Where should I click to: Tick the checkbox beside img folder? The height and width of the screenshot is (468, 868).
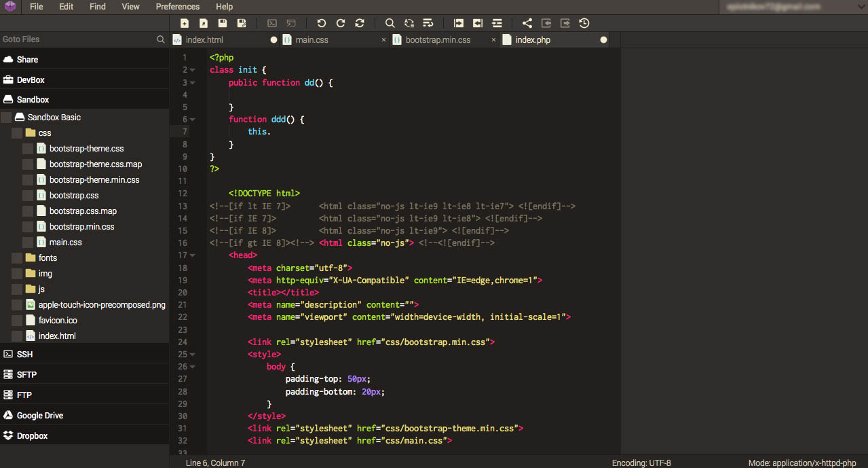coord(17,274)
